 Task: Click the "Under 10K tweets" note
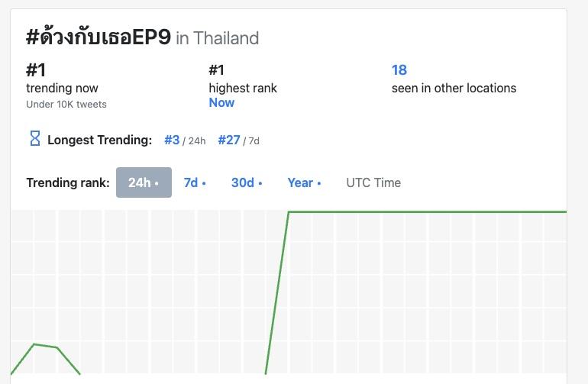tap(66, 104)
